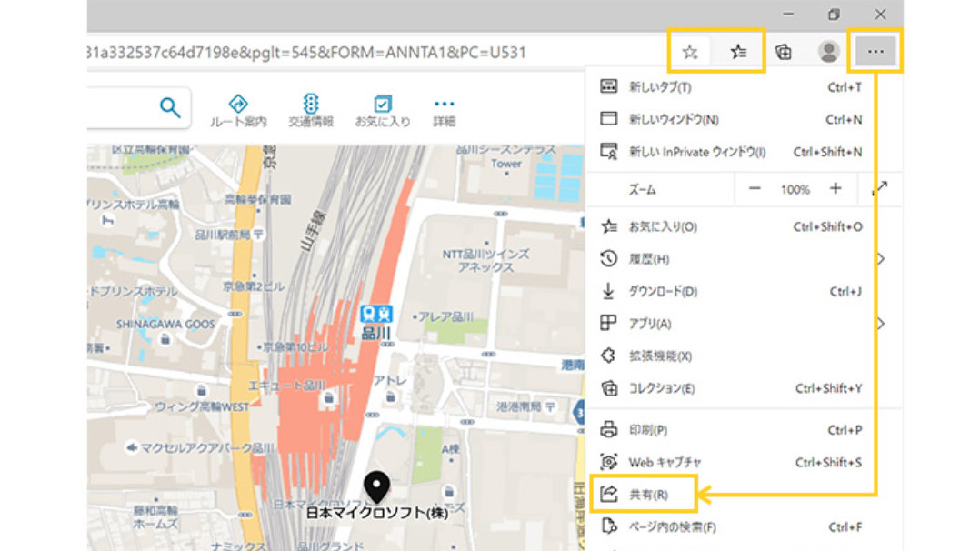Open お気に入り saved places on map toolbar
The height and width of the screenshot is (551, 980).
point(383,111)
